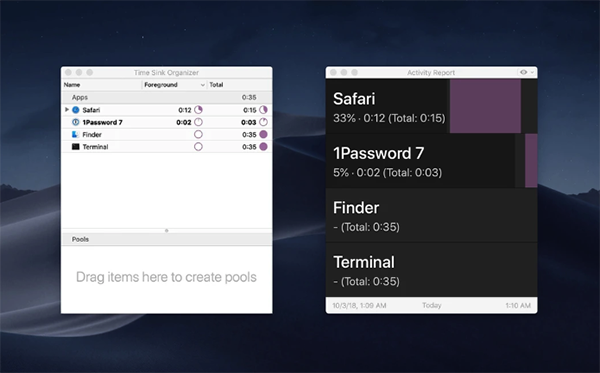Viewport: 600px width, 373px height.
Task: Sort by the Total column header
Action: pos(240,85)
